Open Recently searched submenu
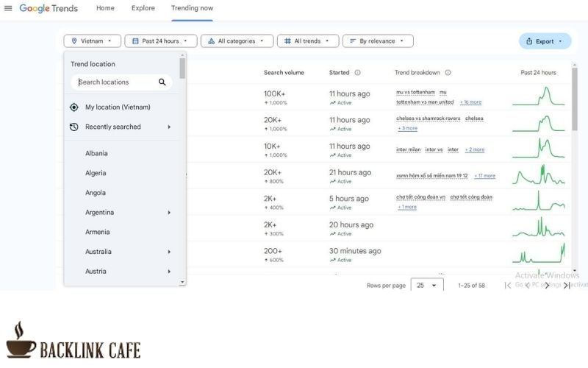 [122, 127]
